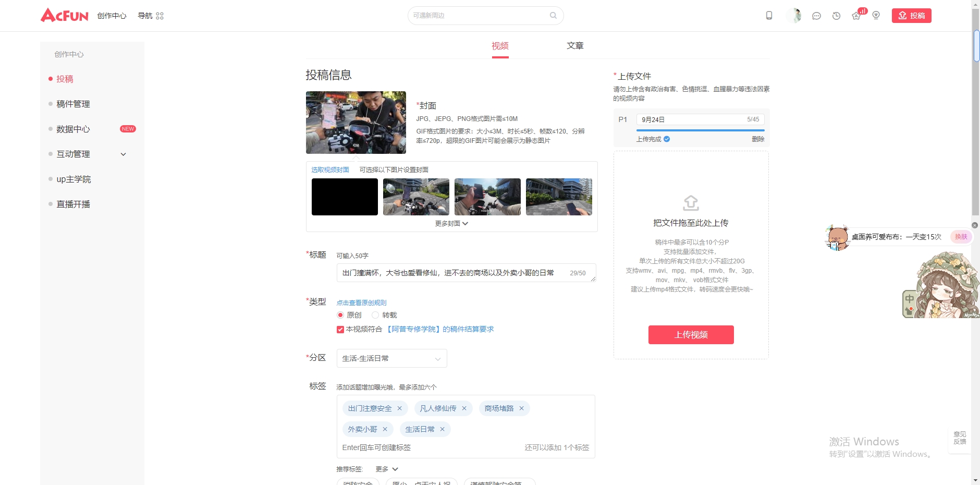Remove the 外卖小哥 tag
Image resolution: width=980 pixels, height=485 pixels.
[385, 429]
